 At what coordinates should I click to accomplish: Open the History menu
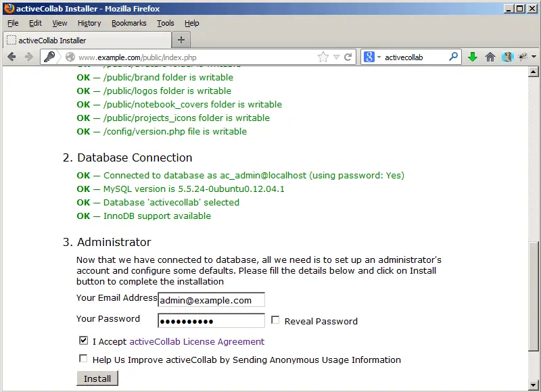tap(89, 23)
